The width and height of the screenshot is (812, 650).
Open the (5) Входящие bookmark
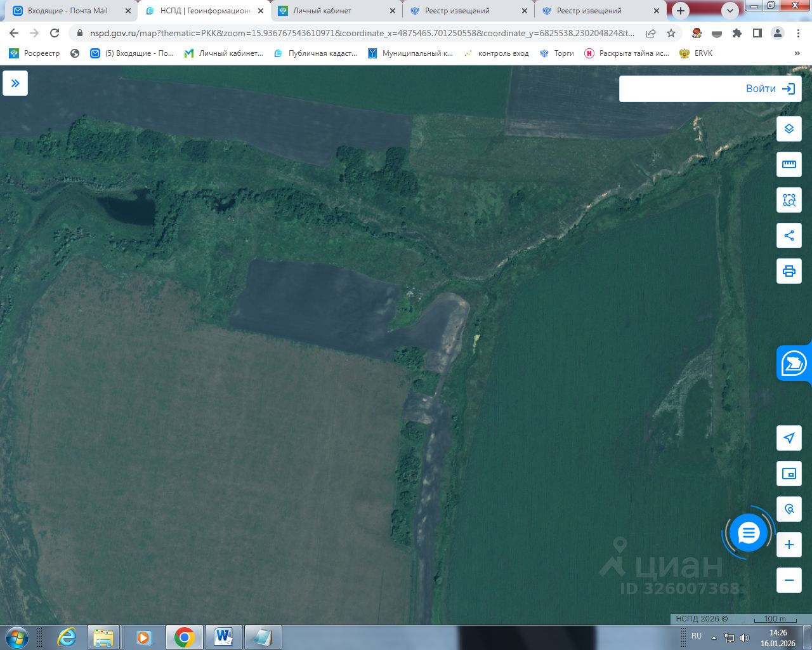click(132, 53)
